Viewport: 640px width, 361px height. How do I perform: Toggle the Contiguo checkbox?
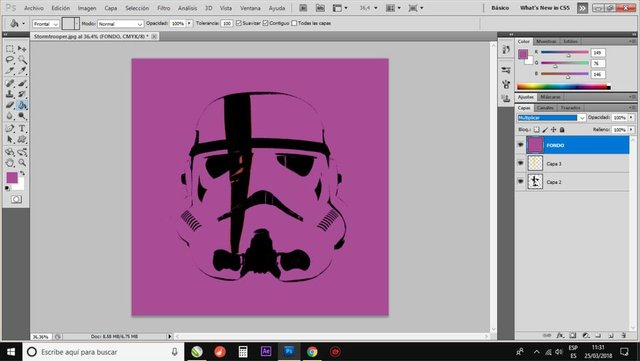(x=265, y=23)
